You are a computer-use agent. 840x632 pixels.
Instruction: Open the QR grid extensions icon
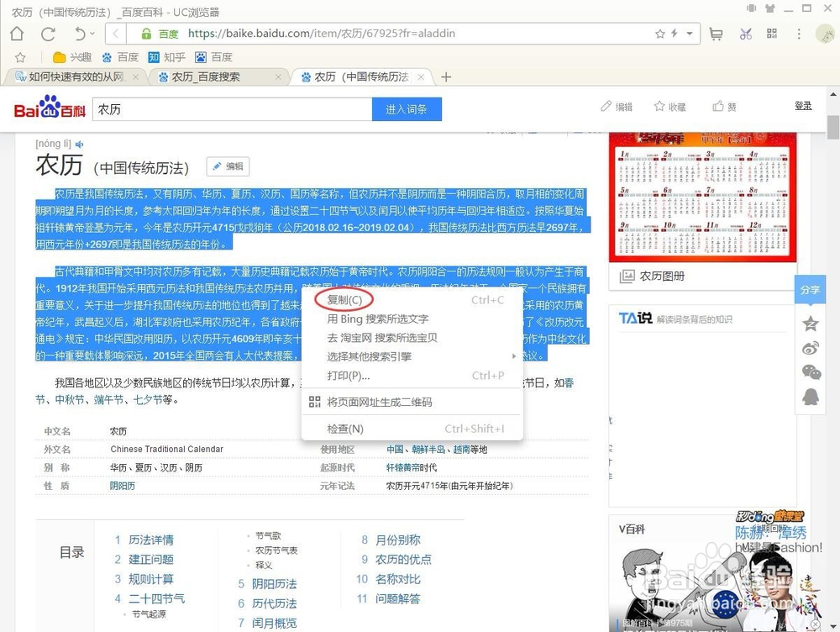click(x=772, y=34)
